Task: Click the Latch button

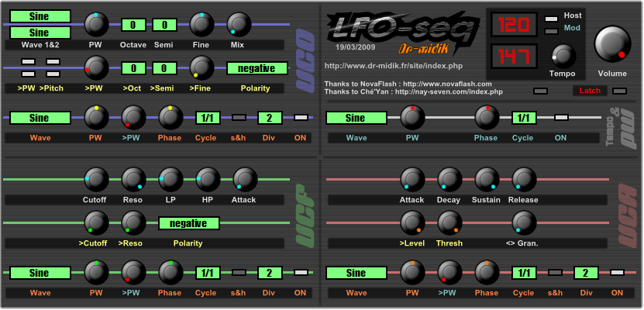Action: click(590, 91)
